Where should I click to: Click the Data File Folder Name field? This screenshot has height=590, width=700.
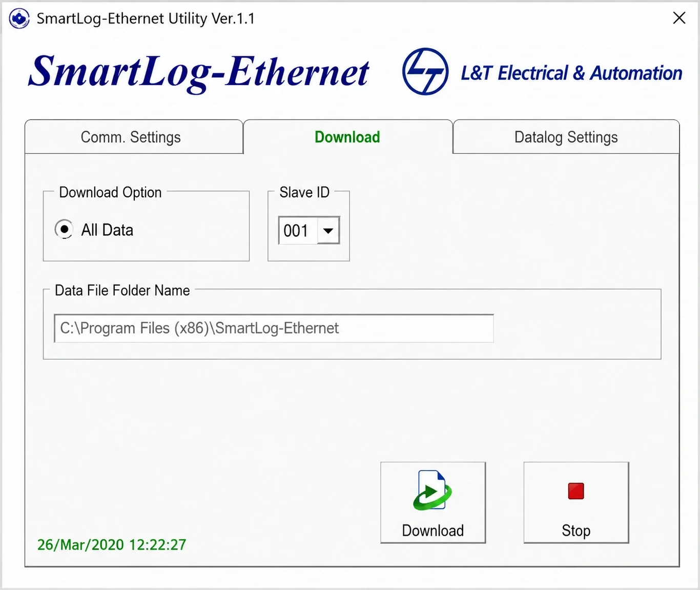pyautogui.click(x=274, y=328)
